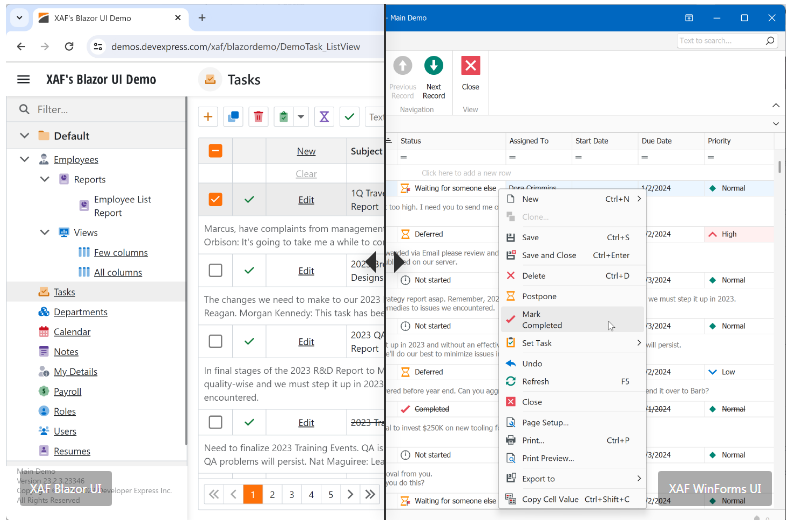Click the red Close button in WinForms ribbon

470,73
